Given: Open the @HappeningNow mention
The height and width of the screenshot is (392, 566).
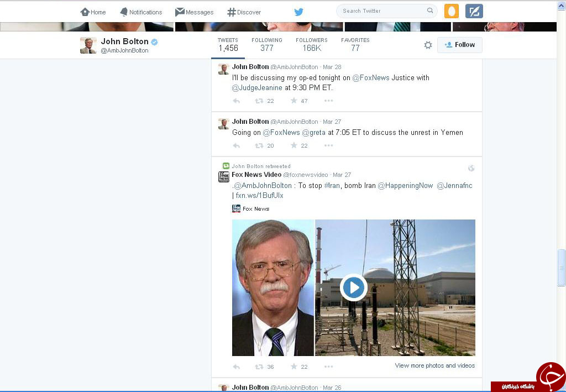Looking at the screenshot, I should click(x=405, y=186).
